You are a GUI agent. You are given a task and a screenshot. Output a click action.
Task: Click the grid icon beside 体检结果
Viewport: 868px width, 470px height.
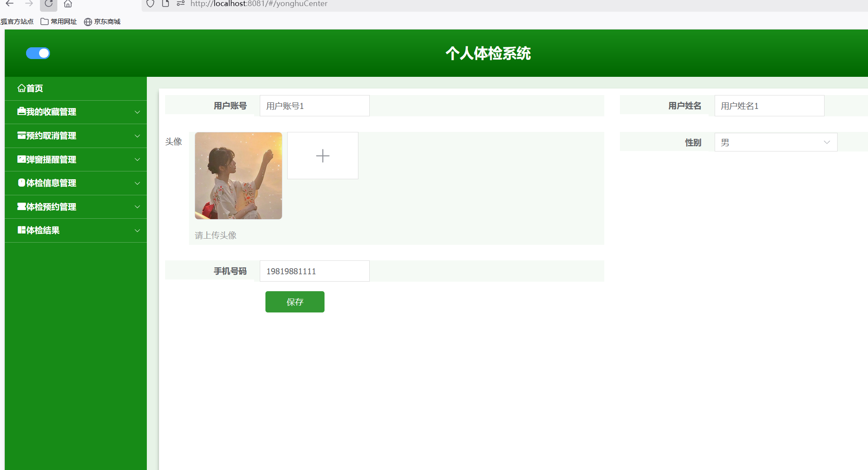21,230
